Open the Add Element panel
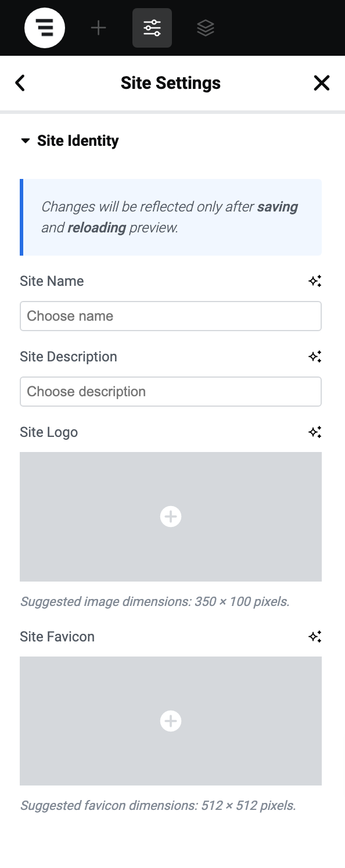The width and height of the screenshot is (345, 868). (x=99, y=28)
